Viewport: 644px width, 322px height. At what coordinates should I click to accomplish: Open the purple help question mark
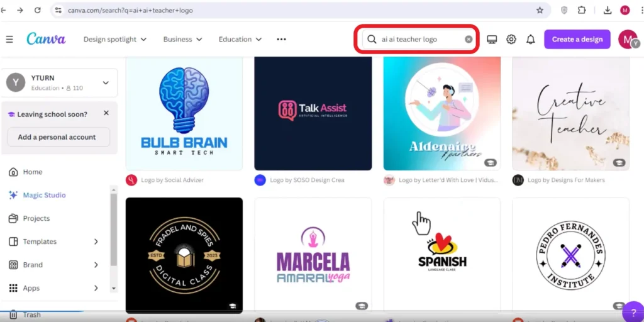click(x=633, y=313)
